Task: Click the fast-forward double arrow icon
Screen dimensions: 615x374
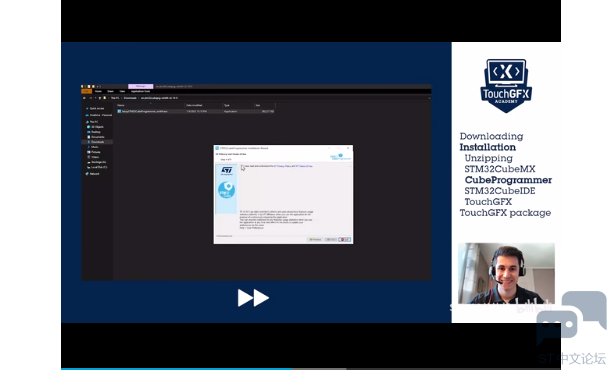Action: tap(253, 298)
